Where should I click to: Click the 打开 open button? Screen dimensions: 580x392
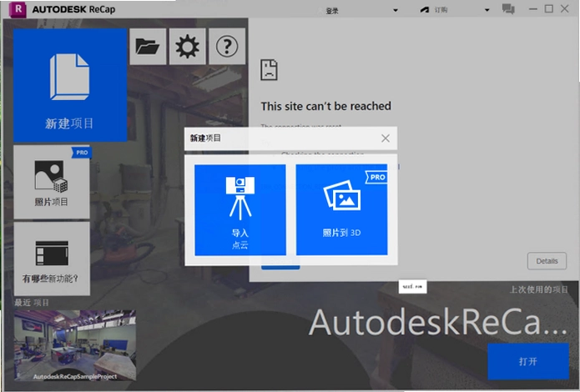528,361
